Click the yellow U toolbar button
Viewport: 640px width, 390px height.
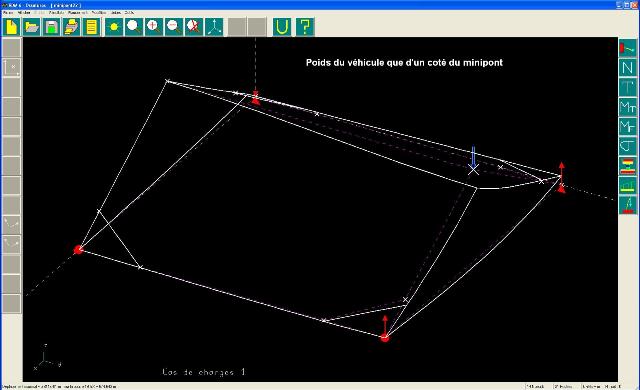coord(282,27)
